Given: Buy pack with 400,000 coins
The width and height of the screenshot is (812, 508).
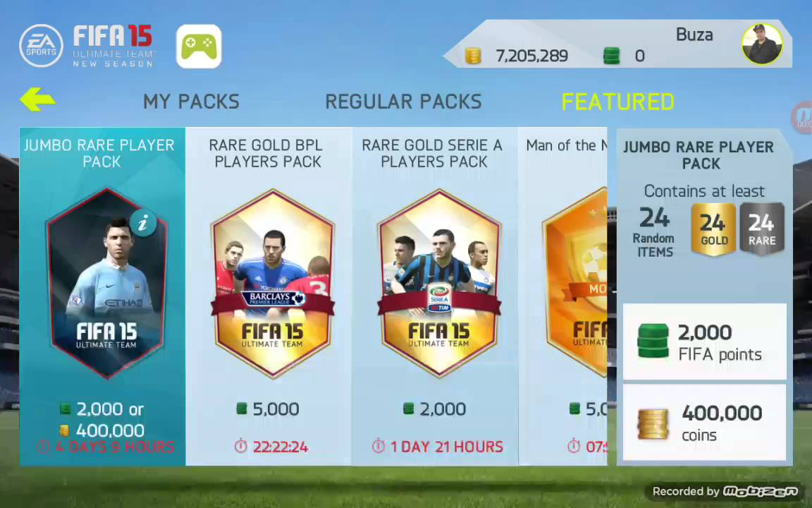Looking at the screenshot, I should (704, 423).
